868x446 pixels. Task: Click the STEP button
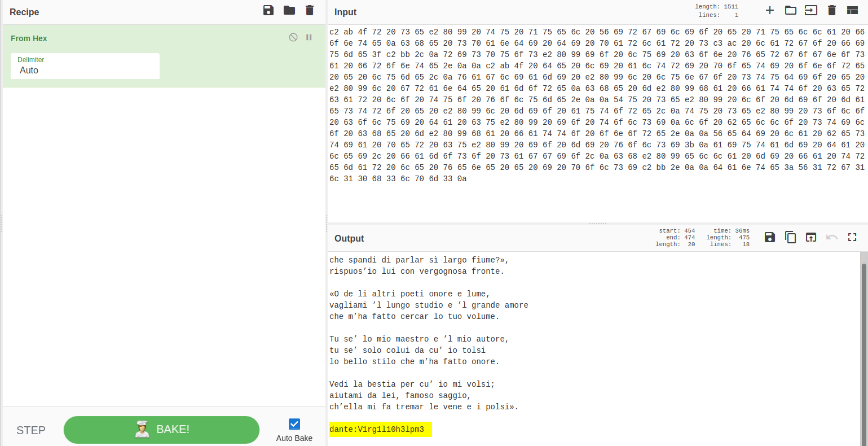click(x=31, y=430)
